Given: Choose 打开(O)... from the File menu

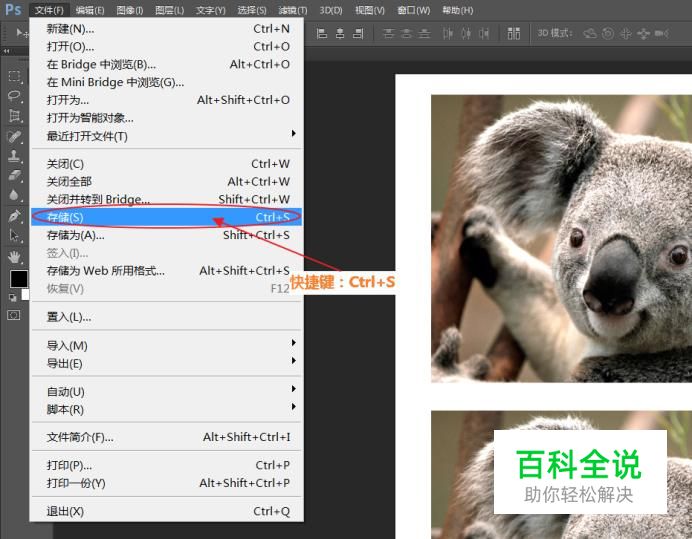Looking at the screenshot, I should [x=167, y=46].
